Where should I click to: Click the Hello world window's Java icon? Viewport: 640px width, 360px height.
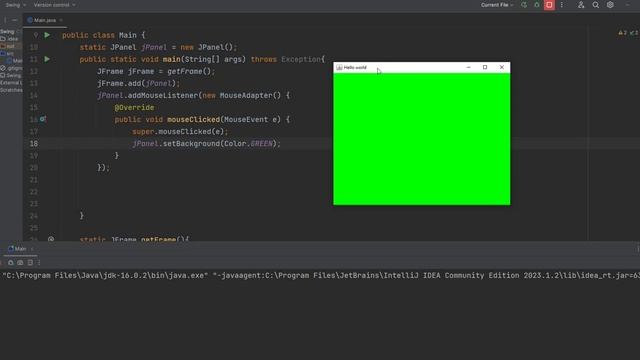click(339, 67)
